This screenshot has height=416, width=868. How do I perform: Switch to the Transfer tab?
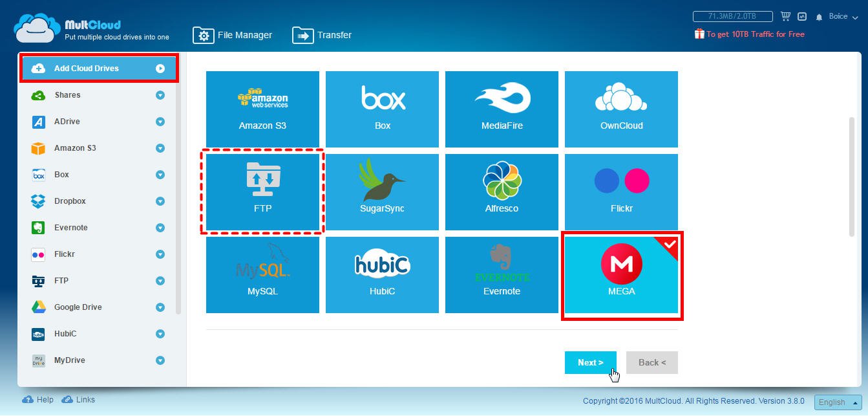323,35
